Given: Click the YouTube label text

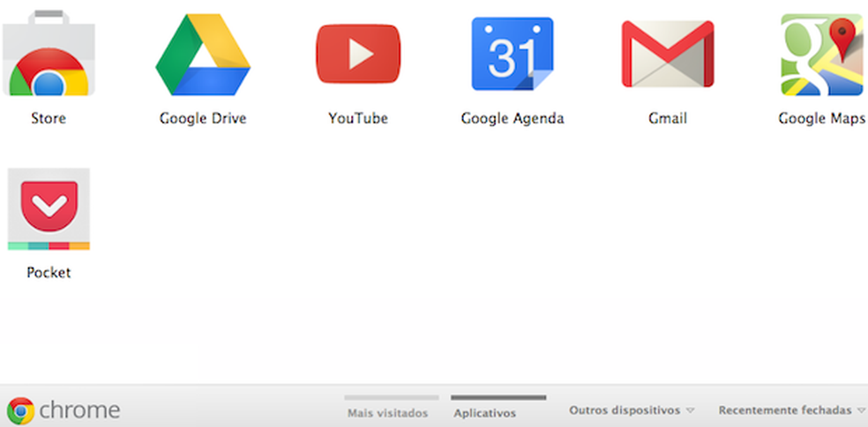Looking at the screenshot, I should point(357,118).
